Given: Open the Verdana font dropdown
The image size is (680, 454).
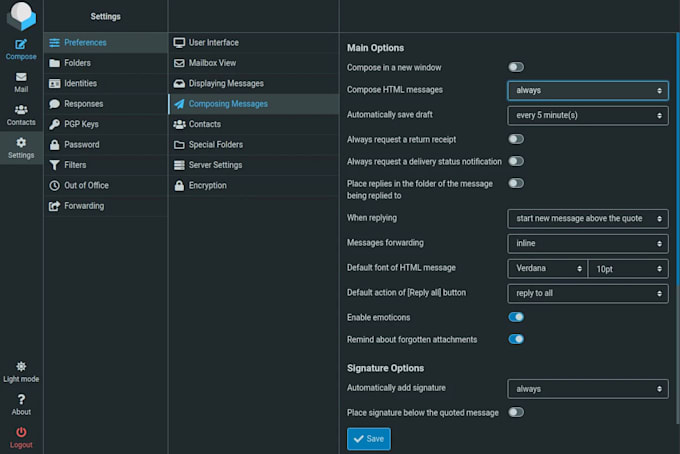Looking at the screenshot, I should tap(547, 268).
